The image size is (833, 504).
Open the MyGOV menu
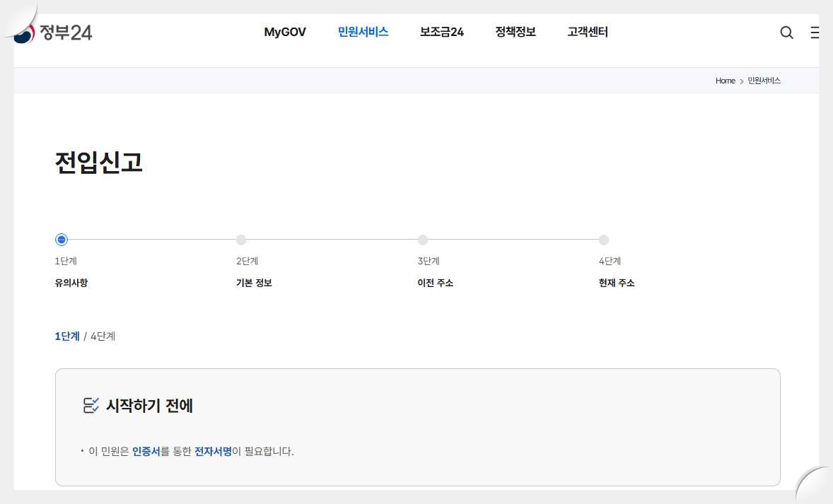pyautogui.click(x=285, y=32)
